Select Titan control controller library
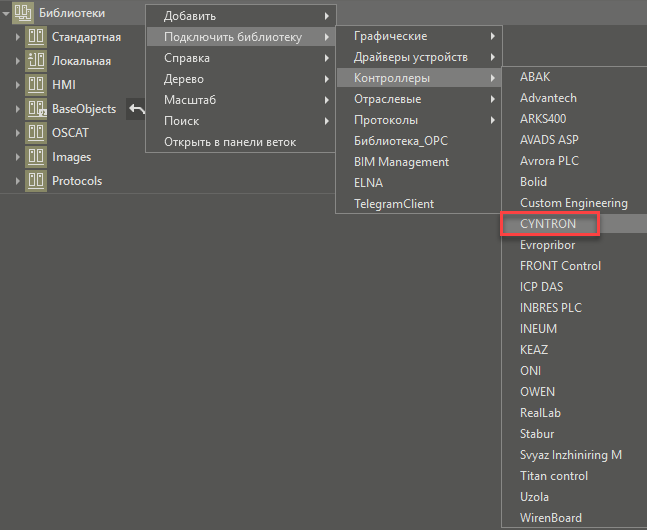The height and width of the screenshot is (530, 647). point(574,476)
